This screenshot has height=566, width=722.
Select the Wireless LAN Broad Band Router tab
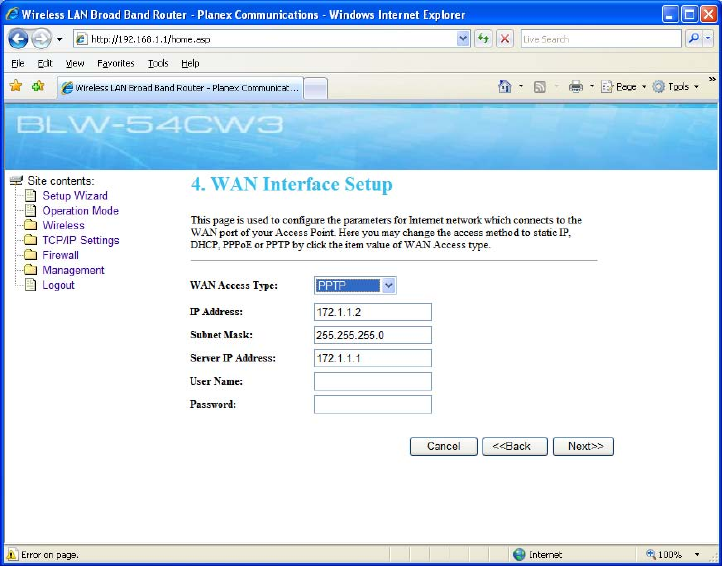pos(180,88)
